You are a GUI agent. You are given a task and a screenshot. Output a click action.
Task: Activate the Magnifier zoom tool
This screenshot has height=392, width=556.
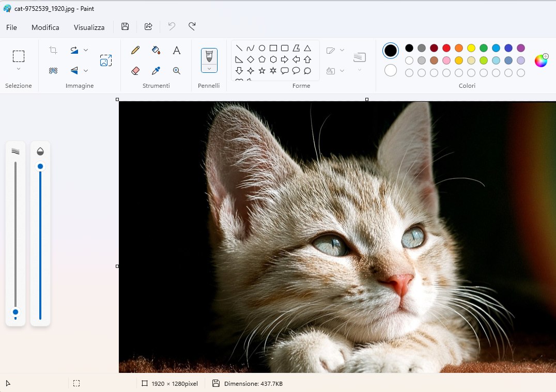coord(176,71)
